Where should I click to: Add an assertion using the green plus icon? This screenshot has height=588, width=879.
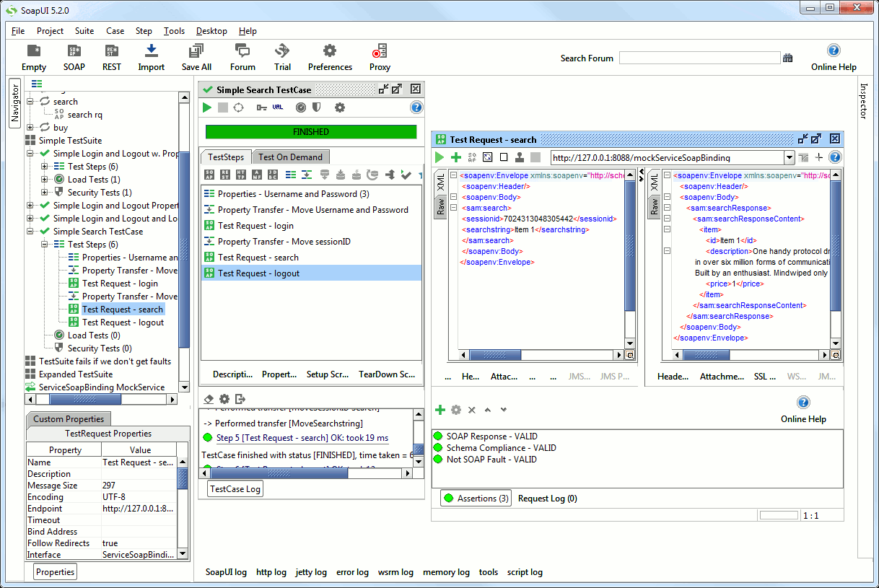tap(439, 410)
